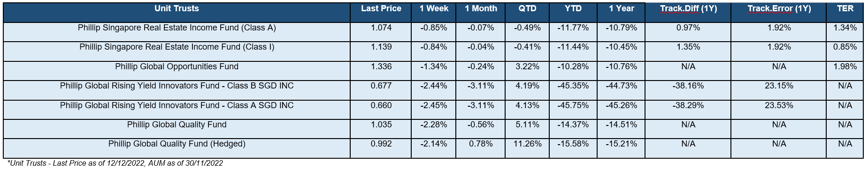Select the 1 Year column header
The width and height of the screenshot is (868, 169).
[622, 8]
